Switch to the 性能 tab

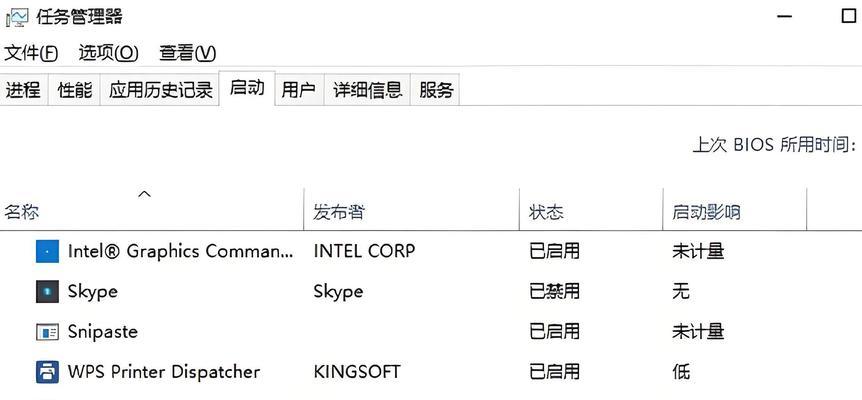tap(75, 90)
